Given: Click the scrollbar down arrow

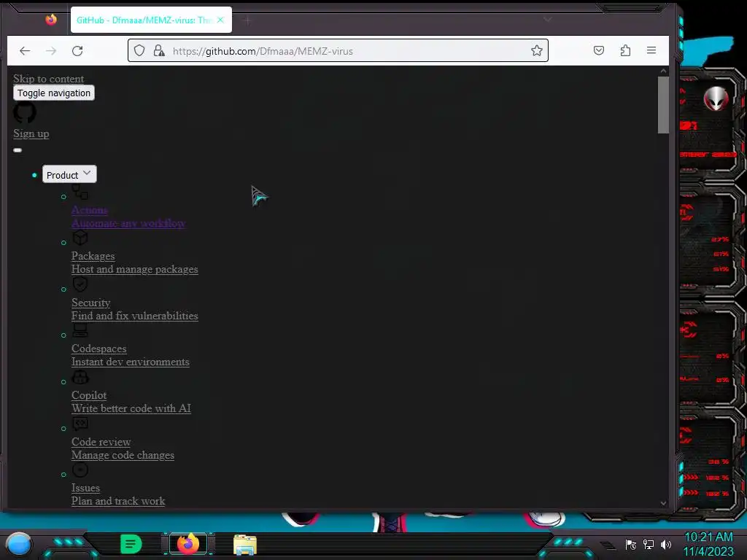Looking at the screenshot, I should click(663, 503).
